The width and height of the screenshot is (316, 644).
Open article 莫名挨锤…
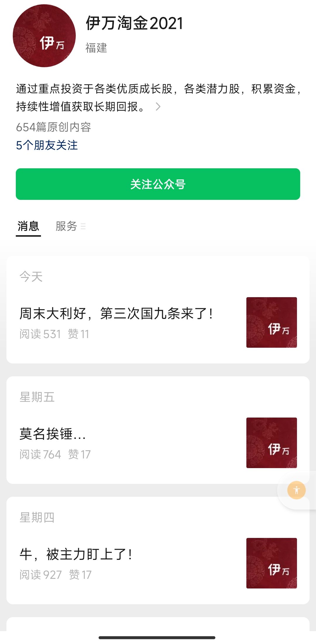coord(53,434)
